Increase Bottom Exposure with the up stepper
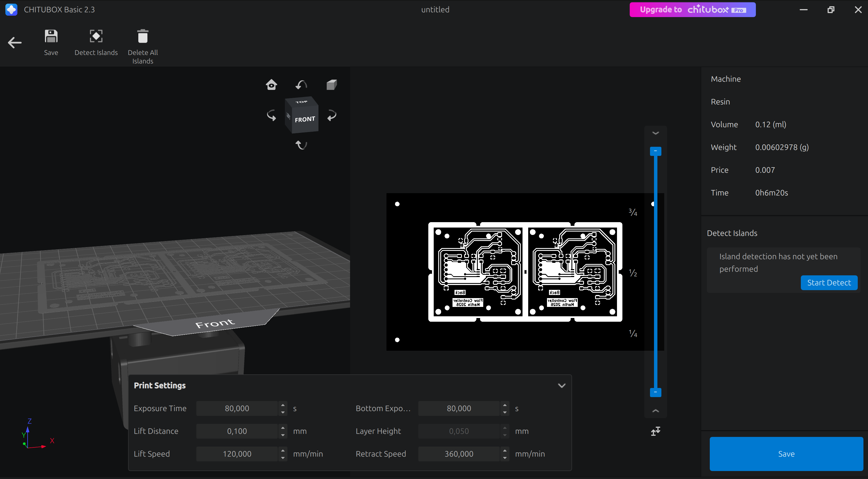Screen dimensions: 868x479 point(504,405)
